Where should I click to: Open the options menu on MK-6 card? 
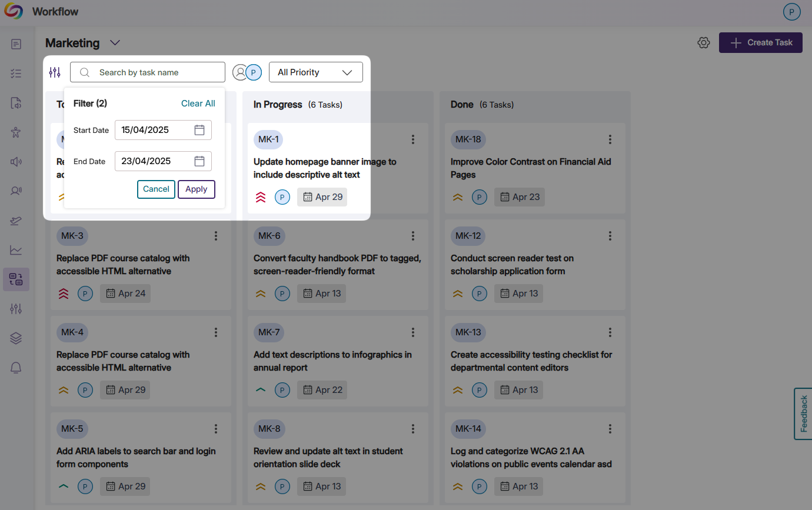click(413, 236)
